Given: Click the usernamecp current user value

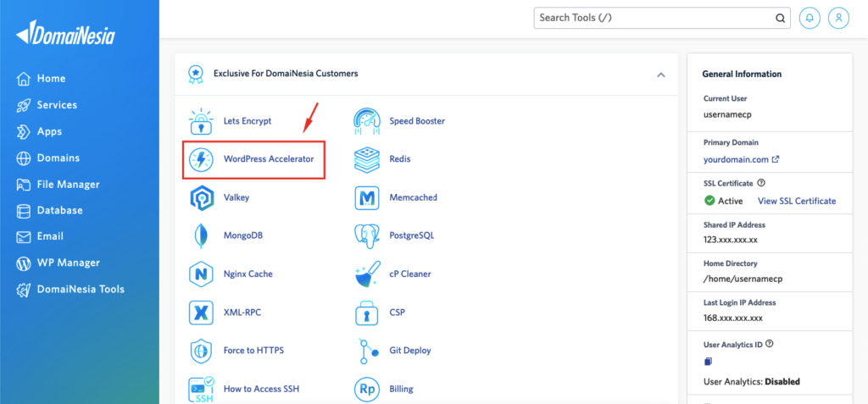Looking at the screenshot, I should [x=728, y=114].
